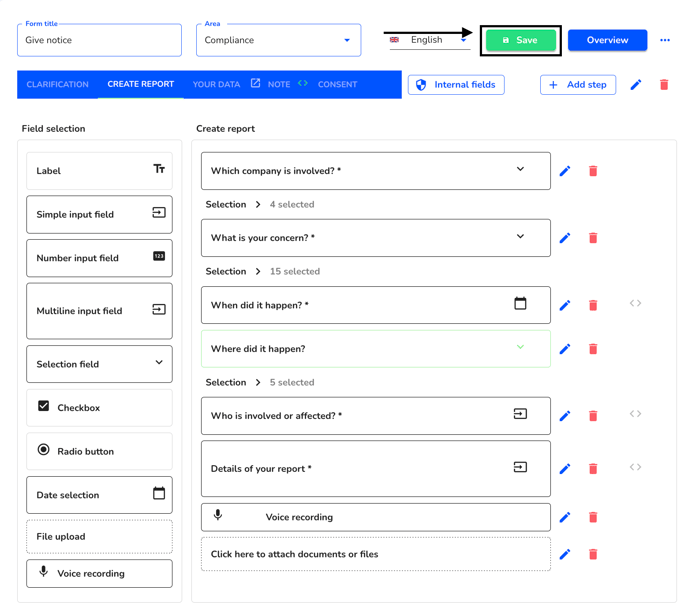Delete the current step with the top trash icon
The width and height of the screenshot is (688, 615).
pos(664,85)
